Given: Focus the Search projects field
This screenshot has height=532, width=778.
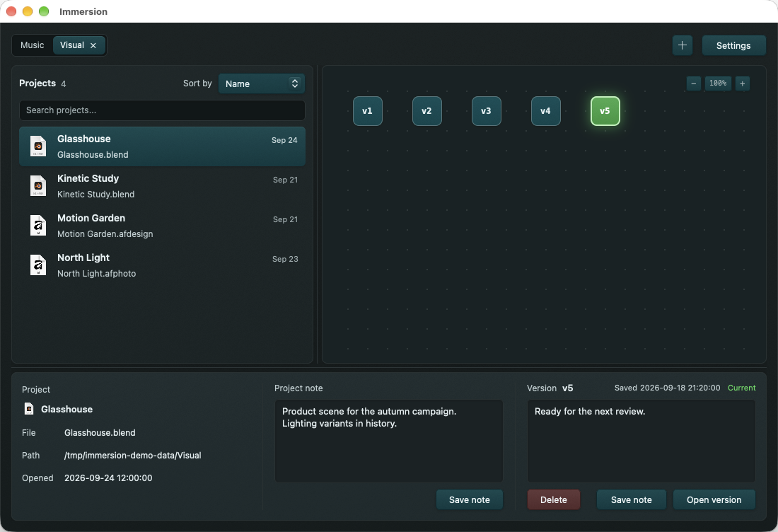Looking at the screenshot, I should click(x=162, y=110).
